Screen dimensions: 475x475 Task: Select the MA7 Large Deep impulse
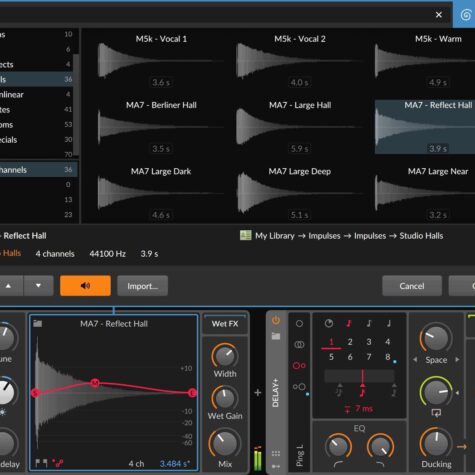coord(299,193)
